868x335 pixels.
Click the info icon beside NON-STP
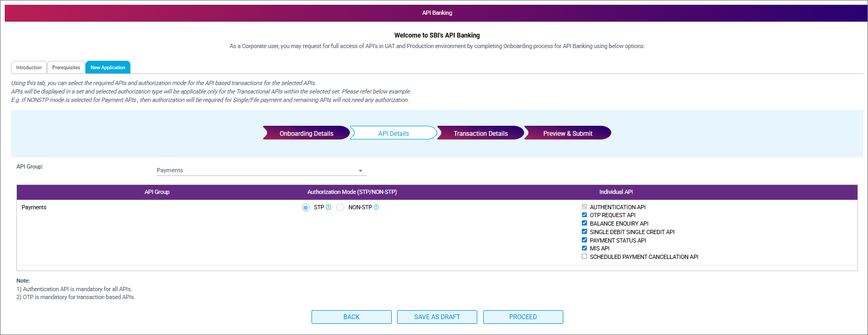376,207
